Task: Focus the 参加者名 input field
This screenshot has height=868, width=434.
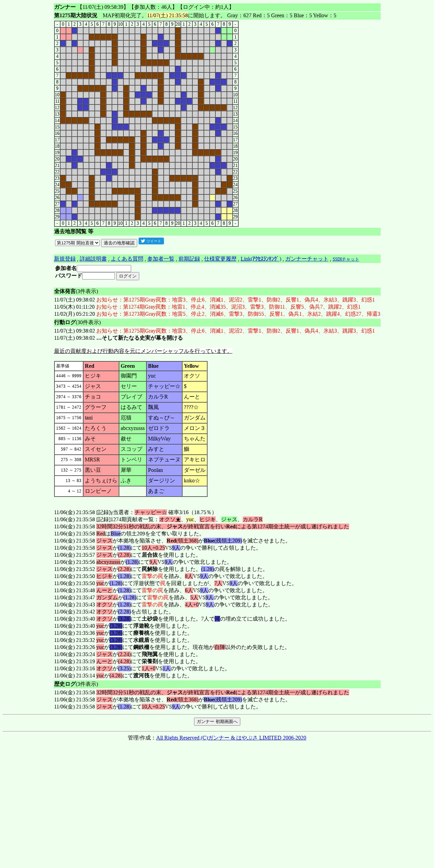Action: (104, 268)
